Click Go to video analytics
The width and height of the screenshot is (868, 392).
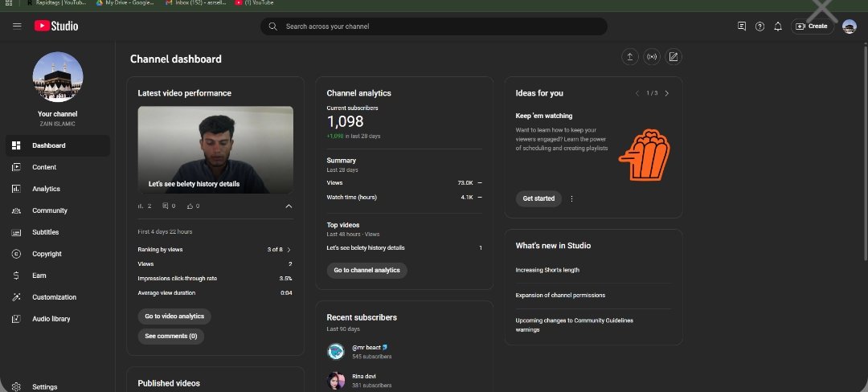point(174,316)
